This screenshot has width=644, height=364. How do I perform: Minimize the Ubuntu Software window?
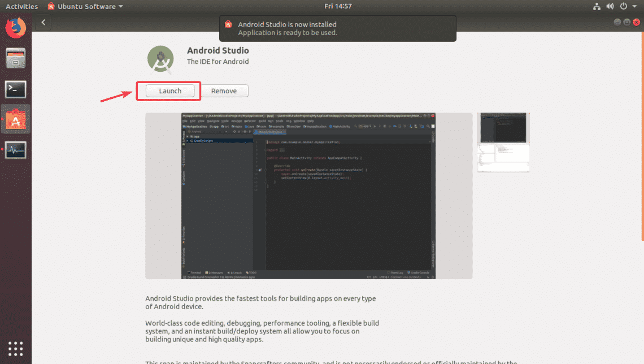tap(617, 22)
